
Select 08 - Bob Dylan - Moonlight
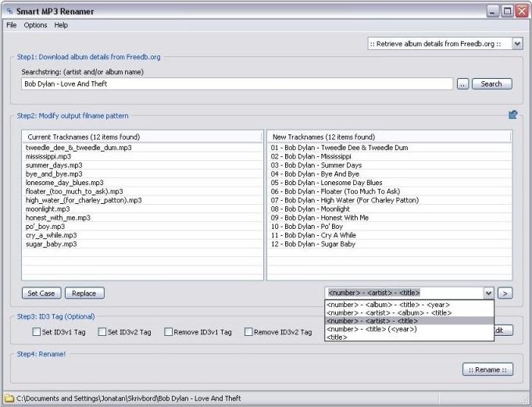click(x=389, y=209)
